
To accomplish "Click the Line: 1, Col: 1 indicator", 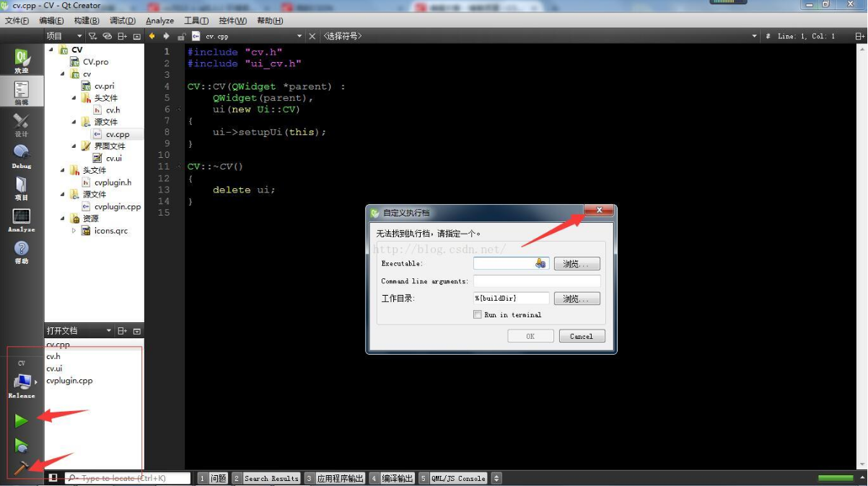I will [806, 36].
